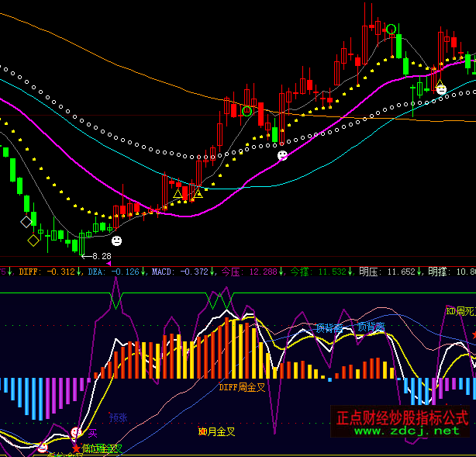Click the smiley face on the white dotted line
The height and width of the screenshot is (457, 476).
tap(282, 156)
